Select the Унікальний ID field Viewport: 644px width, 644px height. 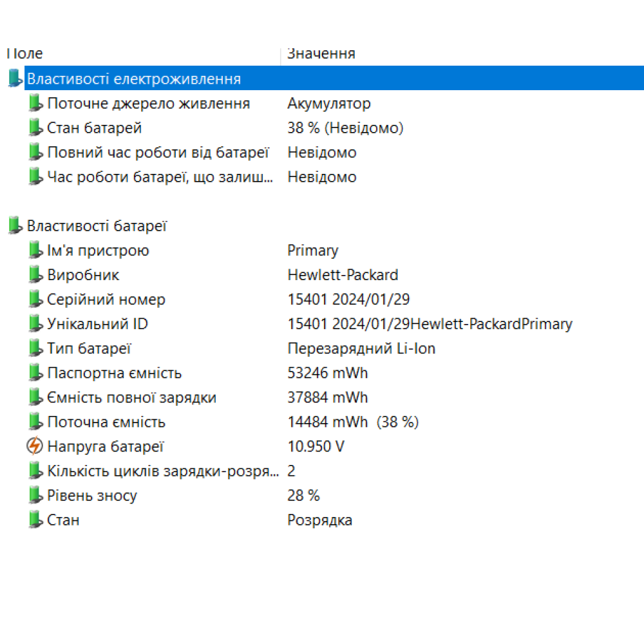click(97, 324)
